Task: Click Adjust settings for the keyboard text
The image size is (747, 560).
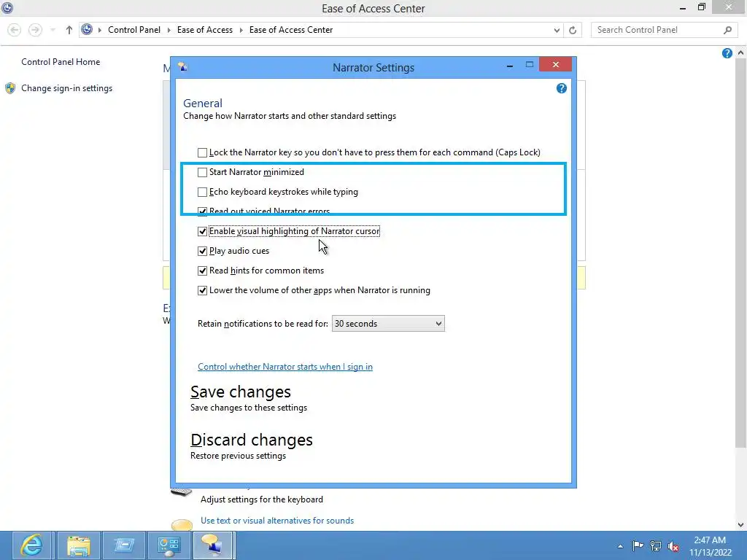Action: pos(262,499)
